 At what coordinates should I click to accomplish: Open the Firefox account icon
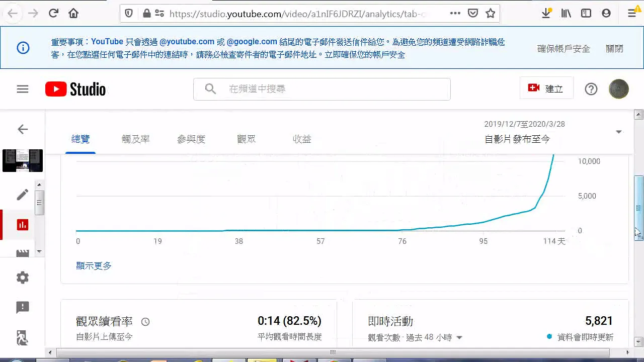pyautogui.click(x=606, y=14)
